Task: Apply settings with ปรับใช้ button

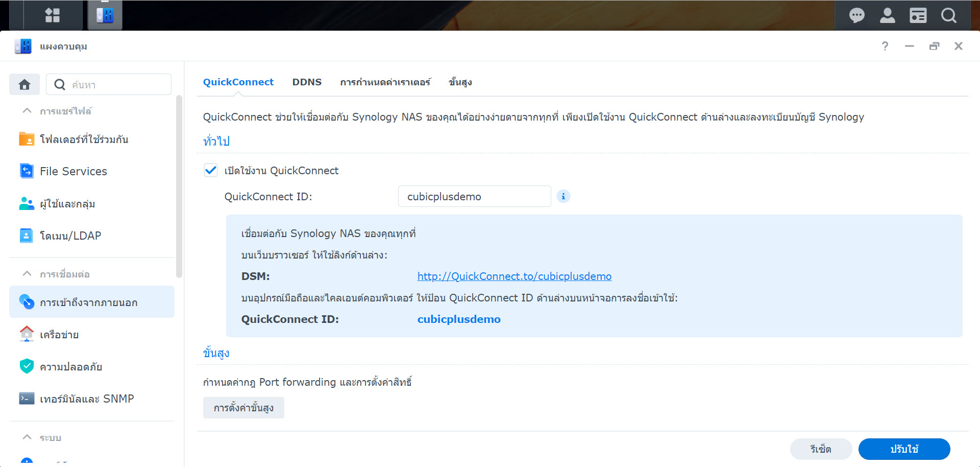Action: [x=903, y=449]
